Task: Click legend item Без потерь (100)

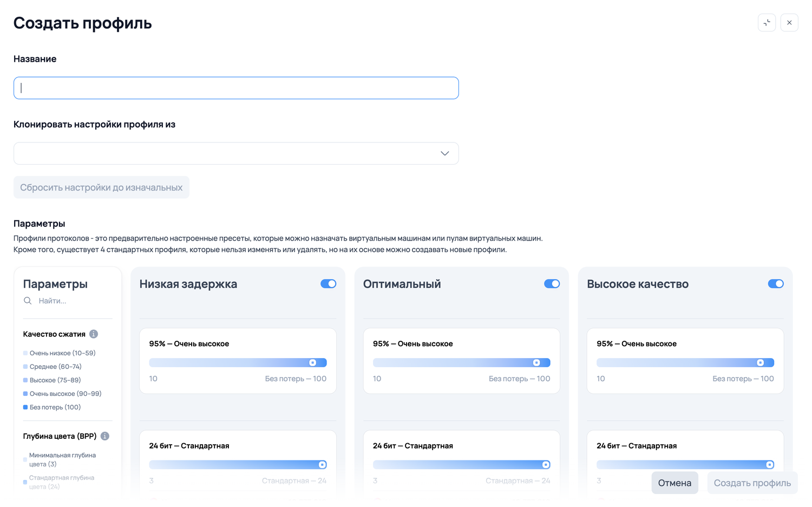Action: (x=52, y=407)
